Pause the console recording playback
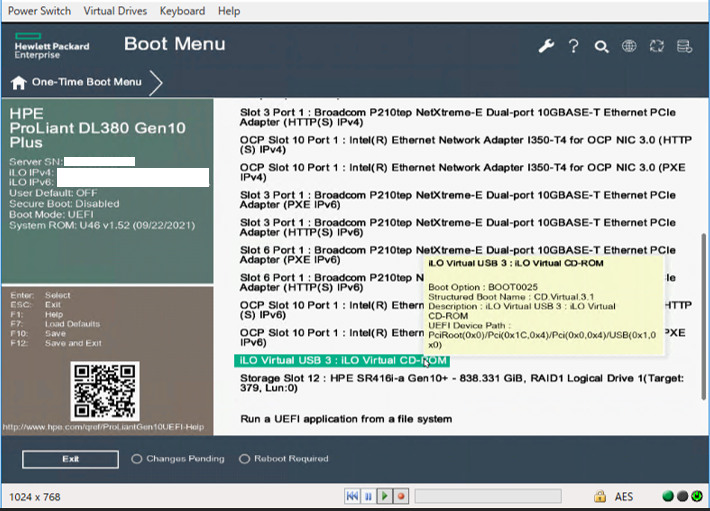Screen dimensions: 710x511 pos(368,497)
